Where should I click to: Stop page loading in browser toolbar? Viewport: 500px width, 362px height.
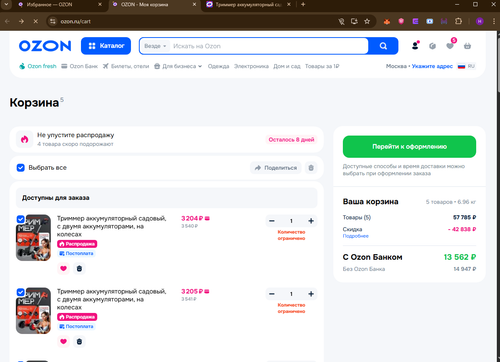point(36,21)
